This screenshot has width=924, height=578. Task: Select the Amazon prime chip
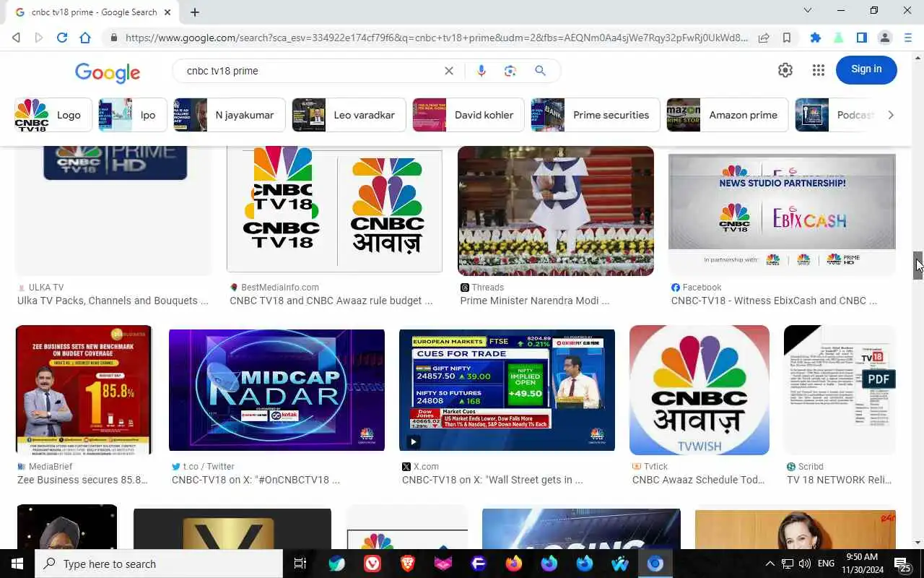coord(728,115)
